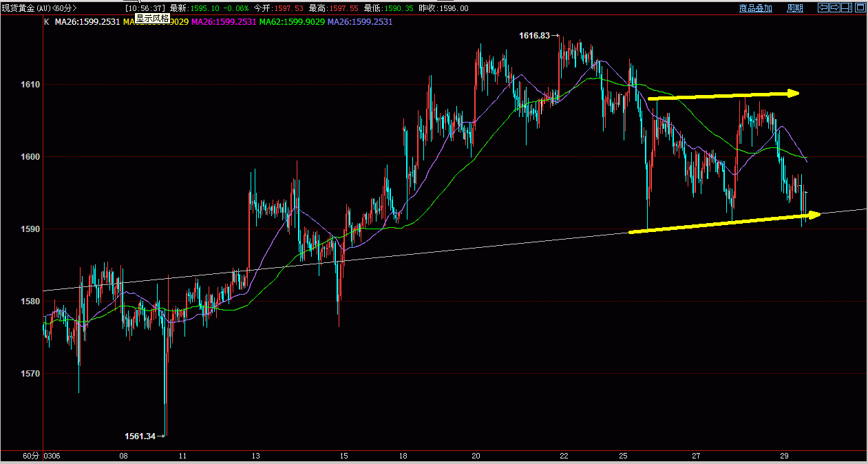Click the 0306 date label on the time axis
This screenshot has width=868, height=464.
coord(52,456)
